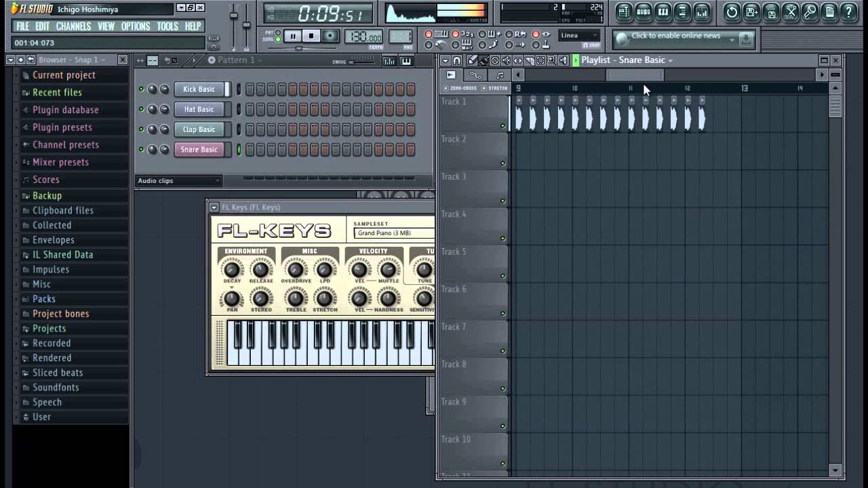Click the tempo display showing 130
This screenshot has height=488, width=868.
pos(363,37)
